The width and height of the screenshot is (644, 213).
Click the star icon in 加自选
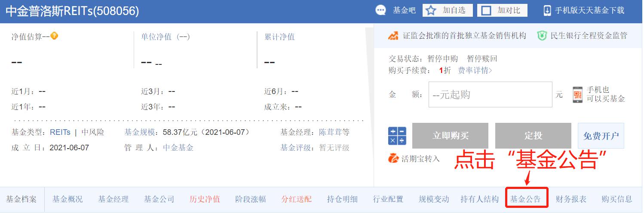point(431,10)
